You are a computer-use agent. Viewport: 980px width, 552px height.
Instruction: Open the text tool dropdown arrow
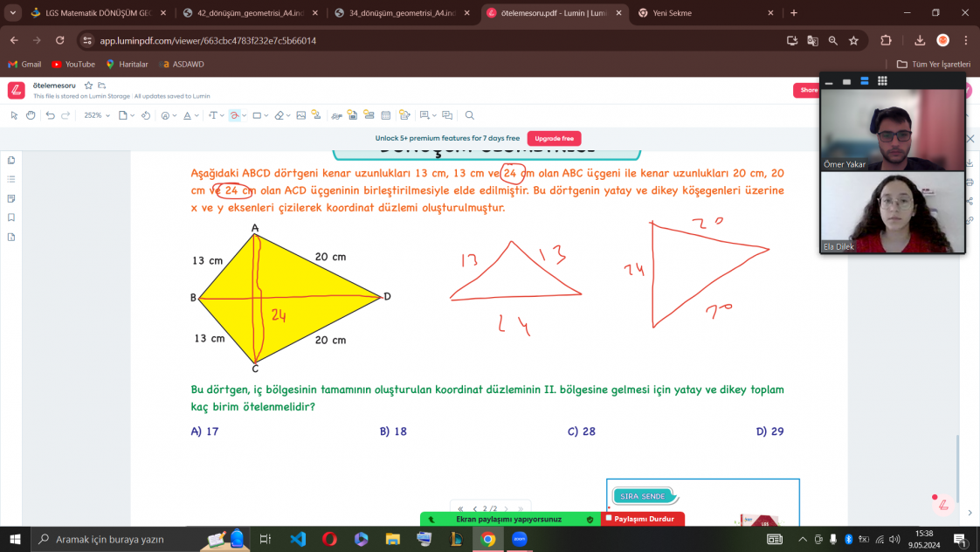coord(222,115)
